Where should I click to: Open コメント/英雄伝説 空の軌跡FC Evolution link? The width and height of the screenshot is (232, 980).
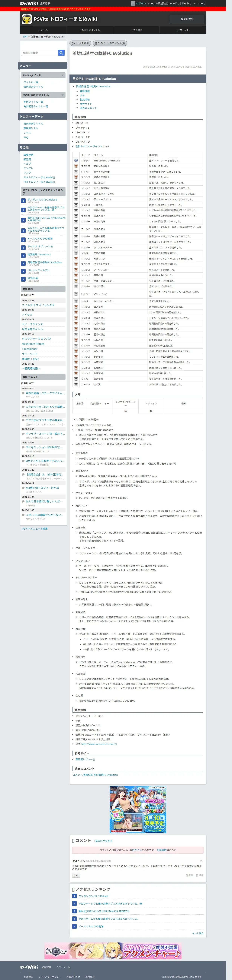click(95, 775)
